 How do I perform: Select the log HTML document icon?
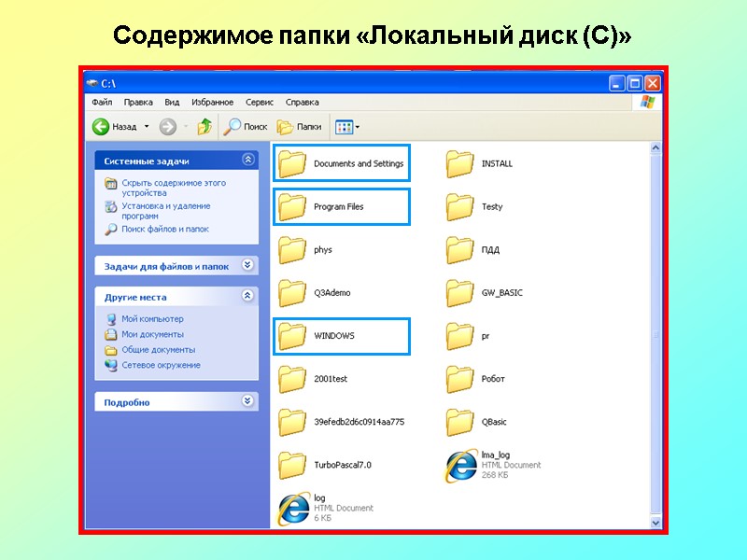tap(293, 509)
